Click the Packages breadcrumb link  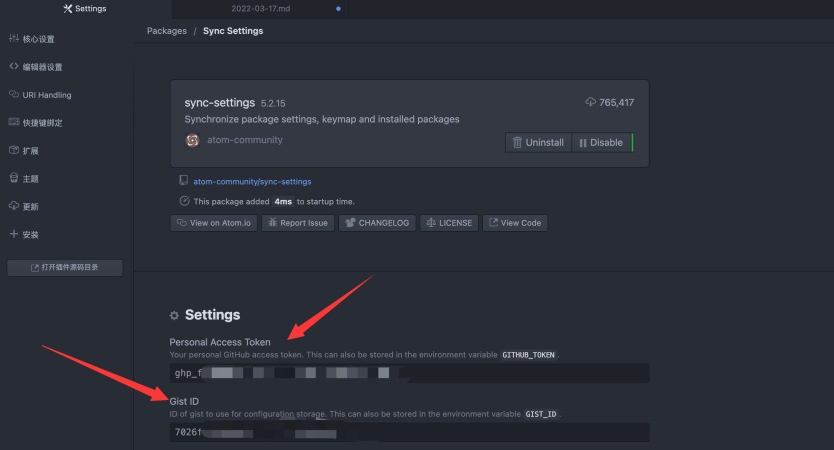pos(166,31)
